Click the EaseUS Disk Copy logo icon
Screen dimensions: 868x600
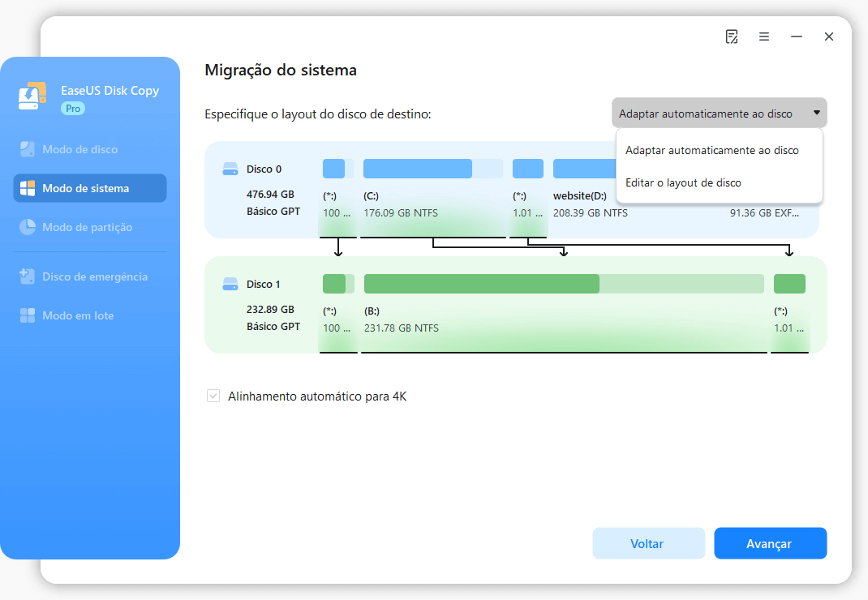32,96
